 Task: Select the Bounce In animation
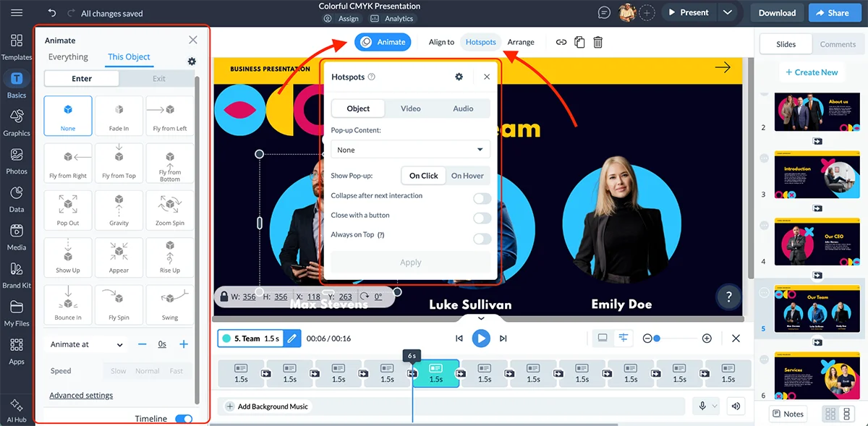pyautogui.click(x=68, y=304)
